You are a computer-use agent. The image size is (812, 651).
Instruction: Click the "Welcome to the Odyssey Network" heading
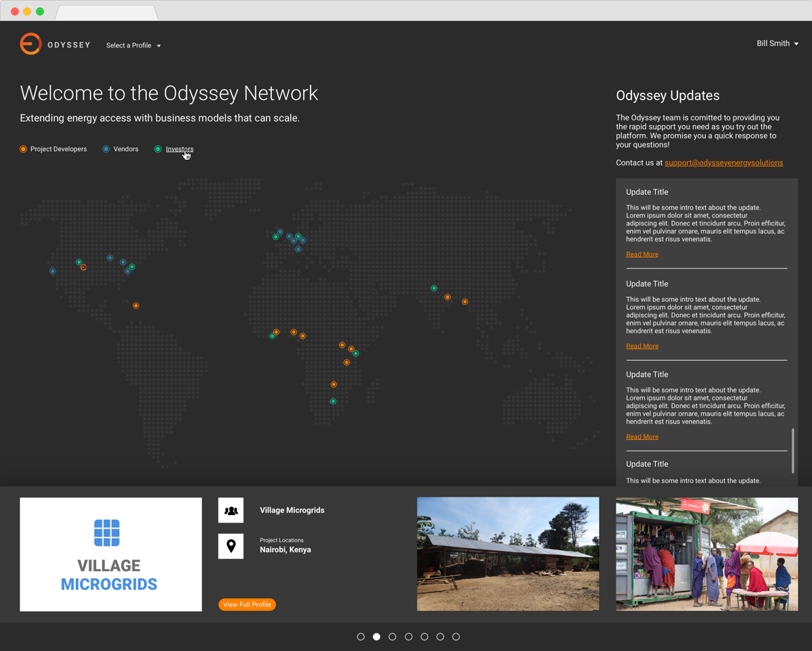point(169,93)
